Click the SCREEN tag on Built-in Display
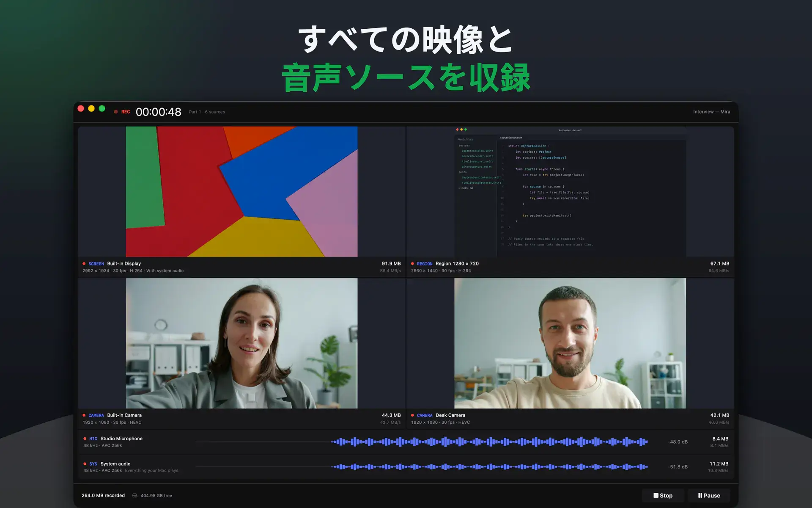 [x=96, y=264]
